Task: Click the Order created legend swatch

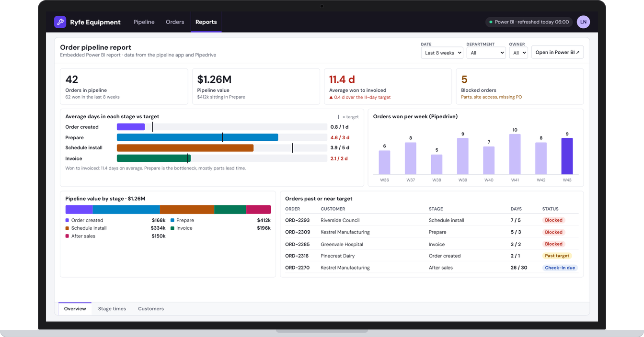Action: (67, 221)
